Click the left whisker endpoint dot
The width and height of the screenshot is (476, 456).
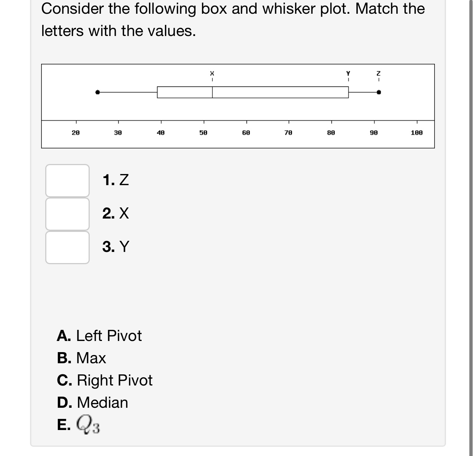pyautogui.click(x=97, y=92)
